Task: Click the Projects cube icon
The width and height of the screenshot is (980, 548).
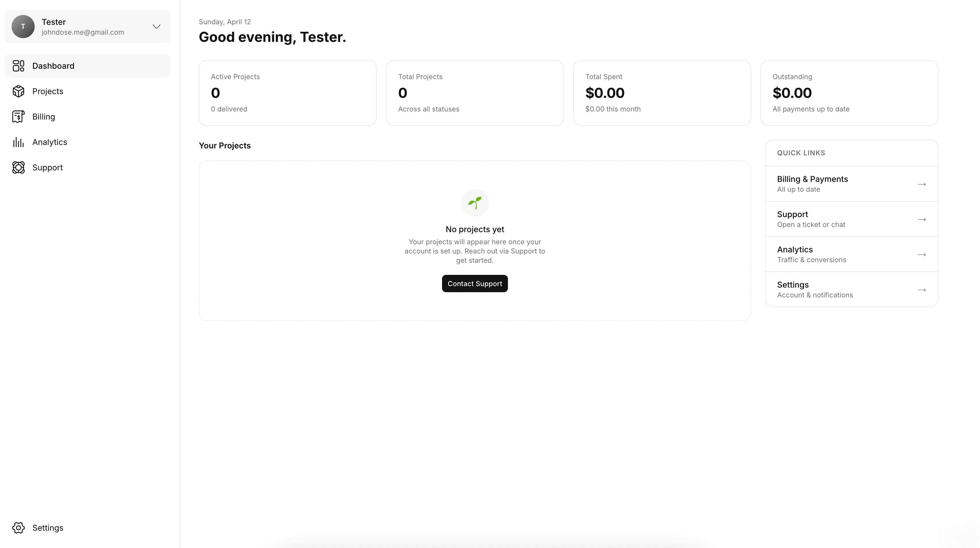Action: (18, 91)
